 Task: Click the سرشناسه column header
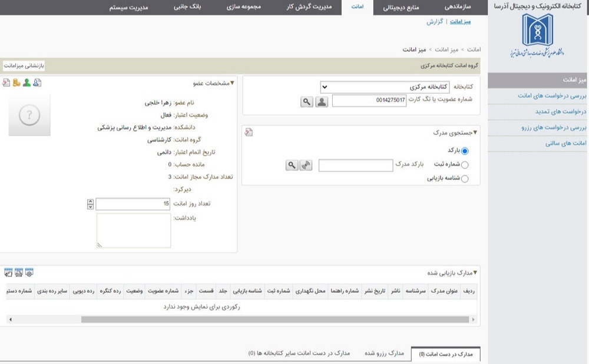415,291
